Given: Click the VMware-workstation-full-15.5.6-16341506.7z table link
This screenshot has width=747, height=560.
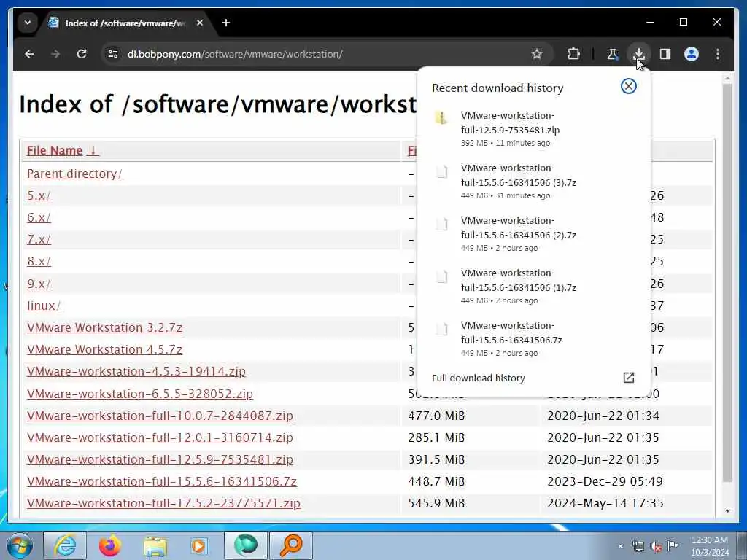Looking at the screenshot, I should (x=162, y=481).
